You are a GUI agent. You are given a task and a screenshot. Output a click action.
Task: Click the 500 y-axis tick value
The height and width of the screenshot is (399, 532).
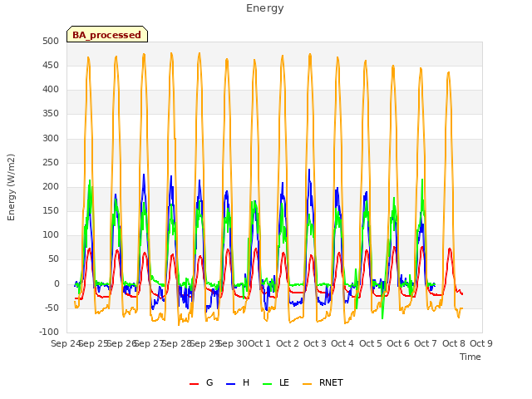coord(51,41)
